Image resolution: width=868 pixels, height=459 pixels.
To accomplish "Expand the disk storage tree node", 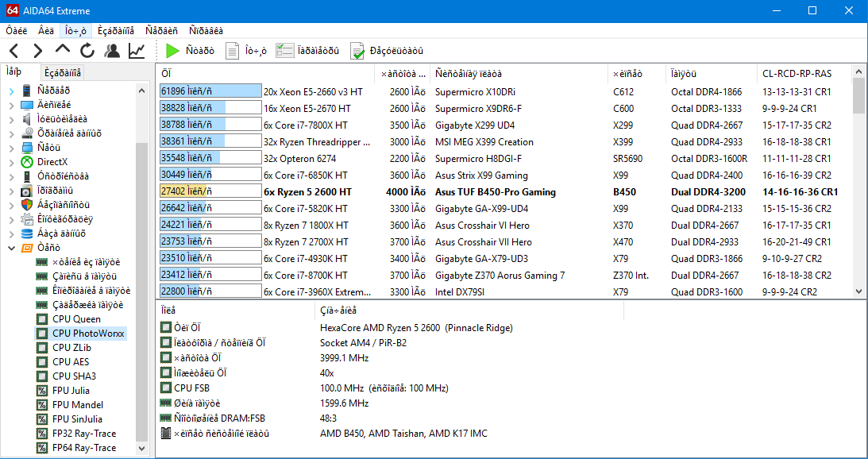I will [x=12, y=133].
